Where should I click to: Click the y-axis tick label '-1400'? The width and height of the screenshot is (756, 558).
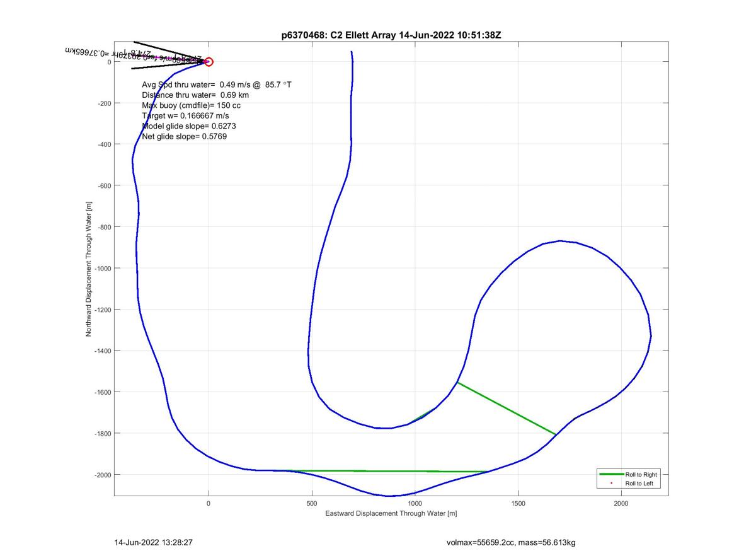[x=101, y=351]
